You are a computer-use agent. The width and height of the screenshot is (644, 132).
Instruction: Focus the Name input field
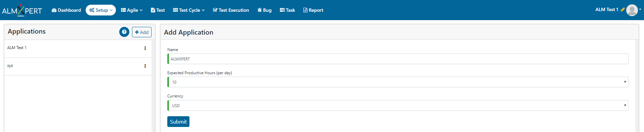(x=398, y=59)
